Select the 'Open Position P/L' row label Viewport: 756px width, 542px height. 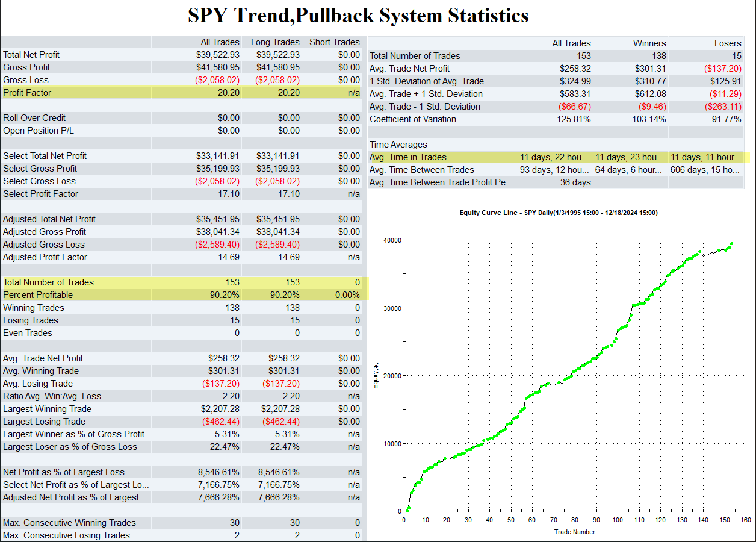coord(39,131)
